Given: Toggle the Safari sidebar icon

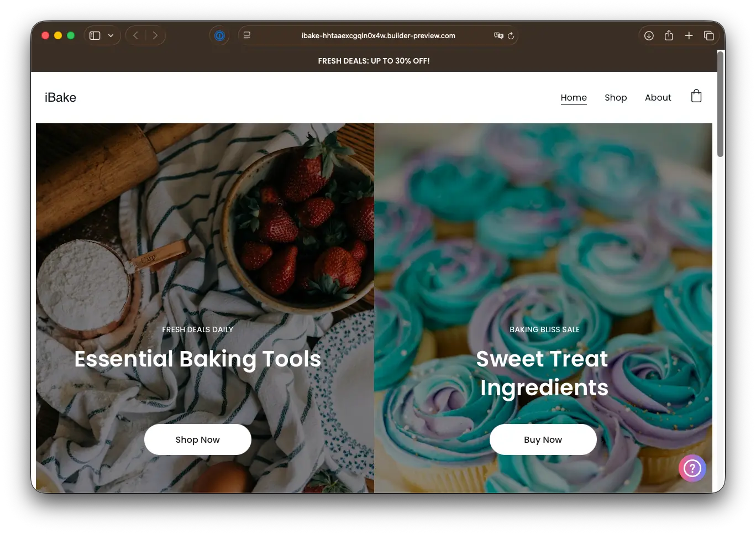Looking at the screenshot, I should point(95,36).
